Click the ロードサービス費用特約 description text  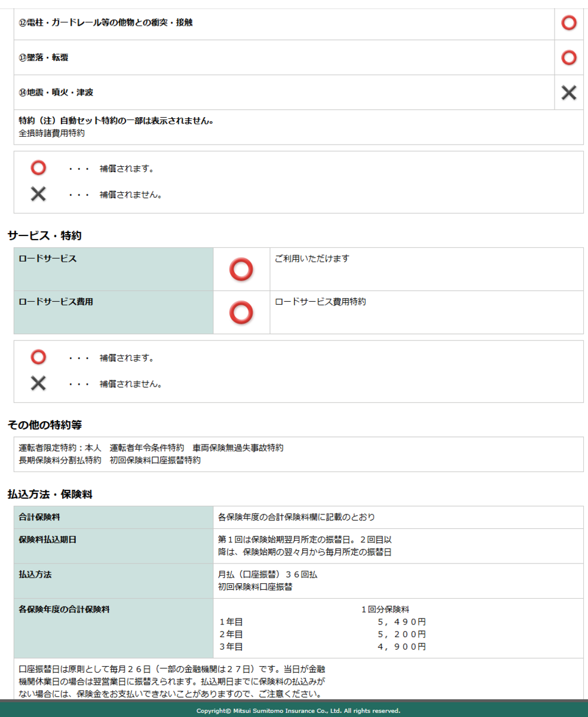320,302
